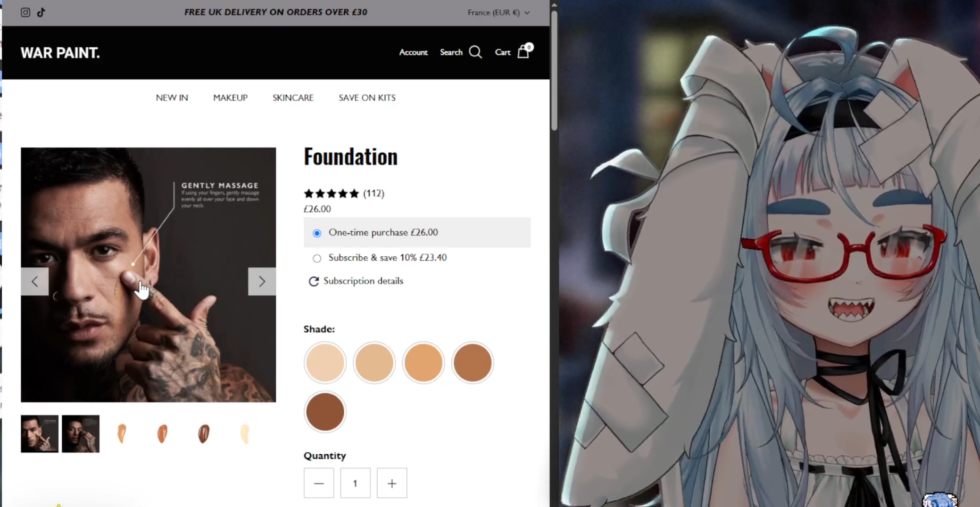Click the main product photo
This screenshot has height=507, width=980.
coord(149,275)
